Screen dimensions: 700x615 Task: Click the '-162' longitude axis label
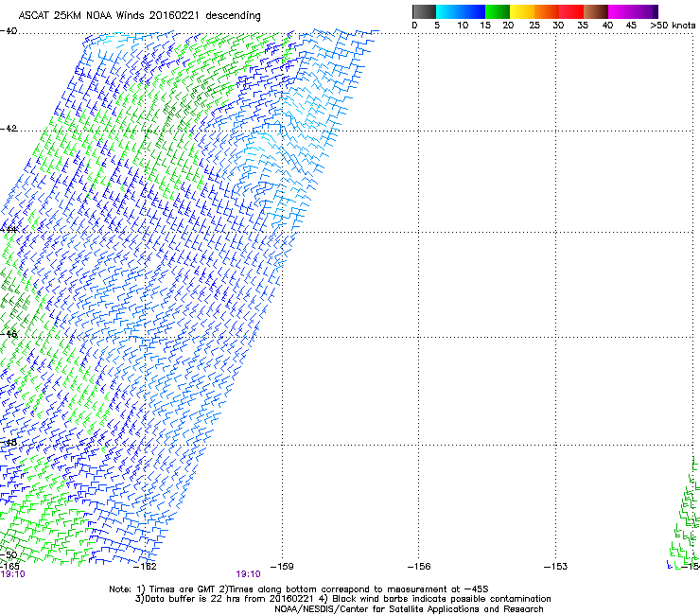[145, 567]
